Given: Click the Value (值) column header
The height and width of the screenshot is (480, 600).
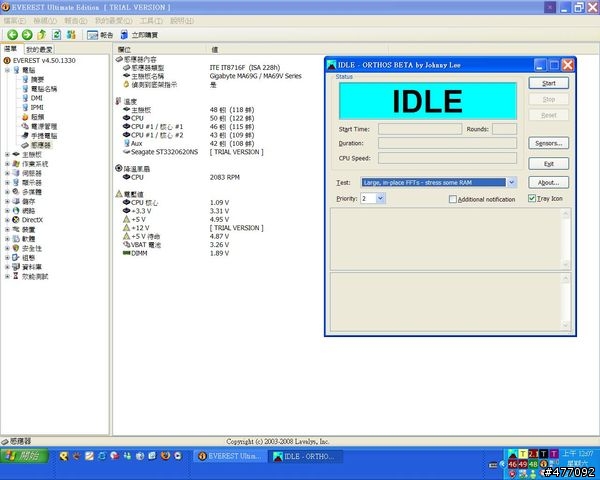Looking at the screenshot, I should (297, 49).
